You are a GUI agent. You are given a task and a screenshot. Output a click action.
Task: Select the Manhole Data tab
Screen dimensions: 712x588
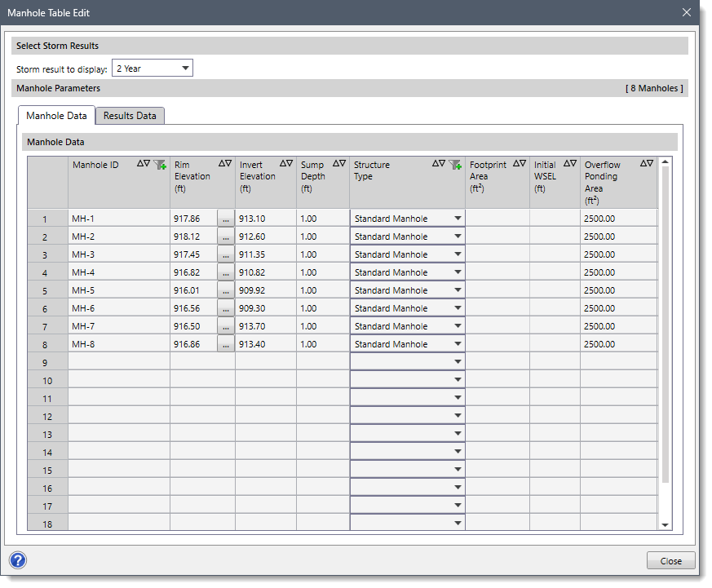(56, 115)
